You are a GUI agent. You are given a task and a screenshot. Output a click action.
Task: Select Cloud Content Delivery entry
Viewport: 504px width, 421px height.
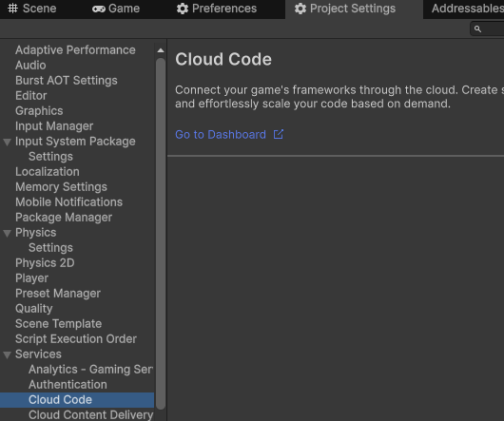(90, 414)
